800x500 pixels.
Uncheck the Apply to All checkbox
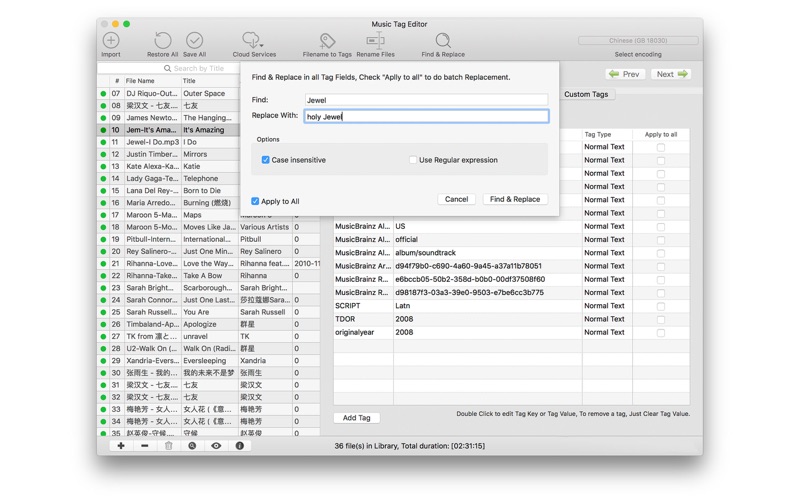click(x=255, y=201)
